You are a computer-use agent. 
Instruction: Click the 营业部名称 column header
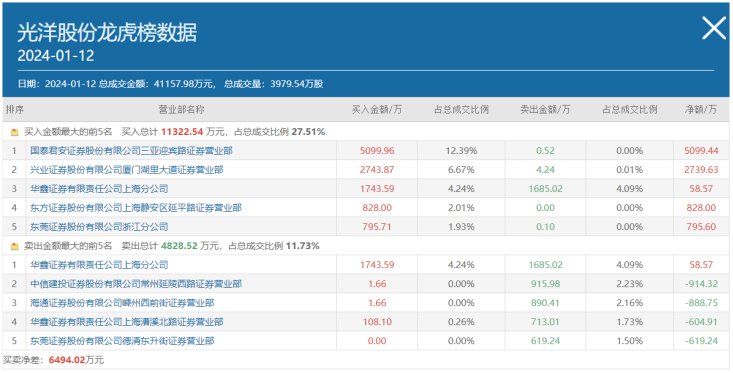[x=181, y=110]
